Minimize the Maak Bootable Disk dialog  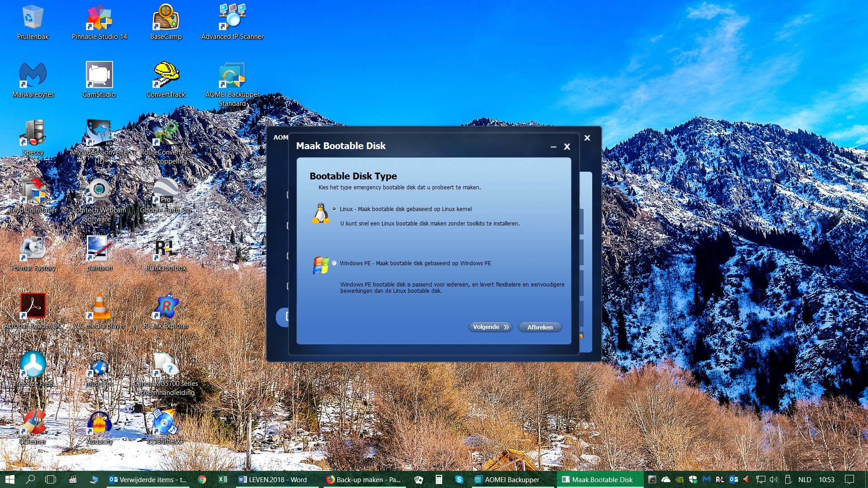coord(553,146)
